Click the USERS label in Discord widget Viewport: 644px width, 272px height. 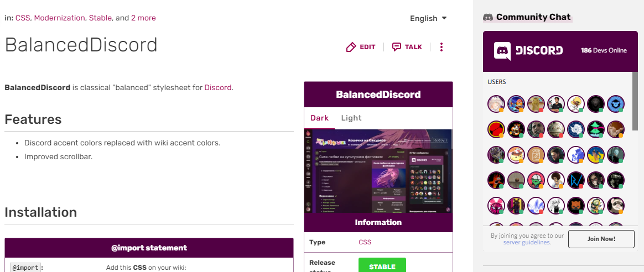(496, 82)
